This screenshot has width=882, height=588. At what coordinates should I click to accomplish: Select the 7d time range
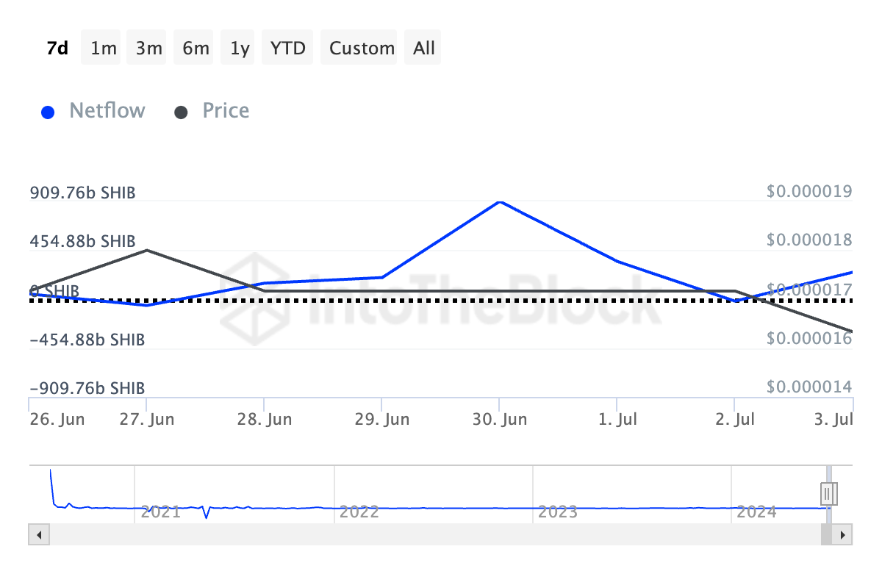pyautogui.click(x=57, y=49)
